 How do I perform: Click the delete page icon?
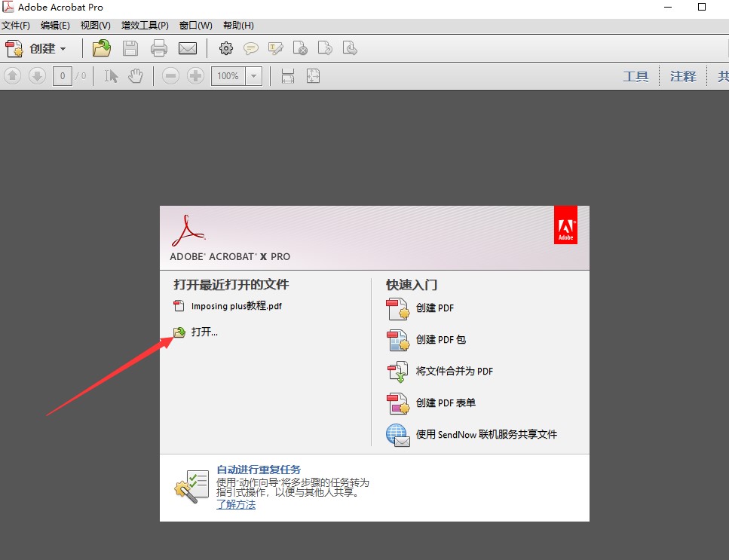coord(300,48)
